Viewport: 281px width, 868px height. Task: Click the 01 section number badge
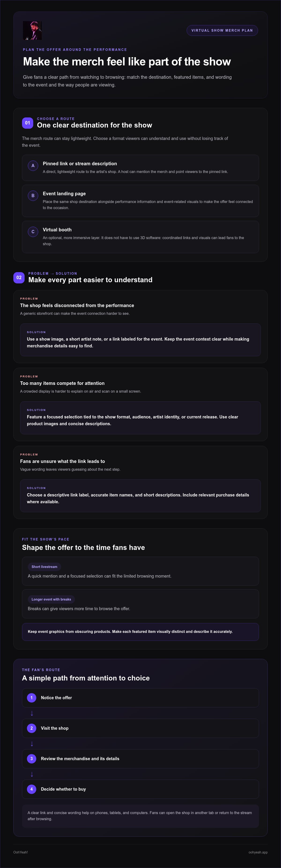coord(28,123)
